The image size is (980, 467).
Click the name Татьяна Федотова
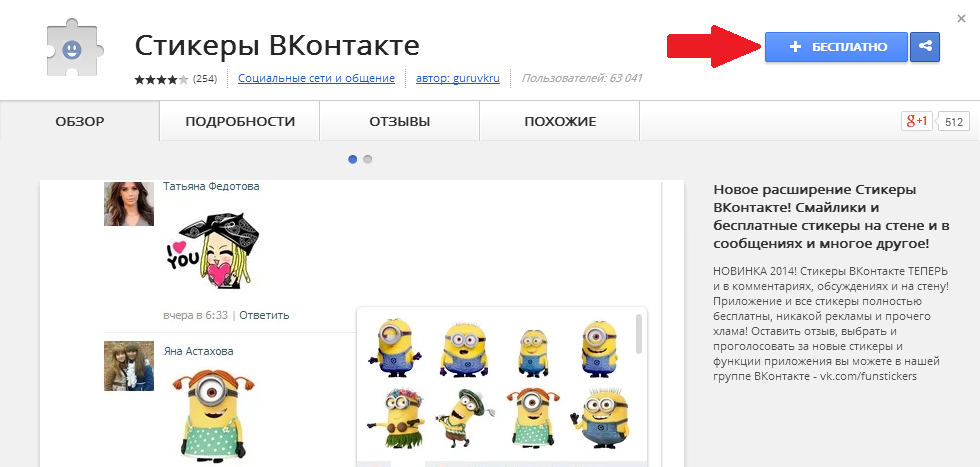coord(211,186)
